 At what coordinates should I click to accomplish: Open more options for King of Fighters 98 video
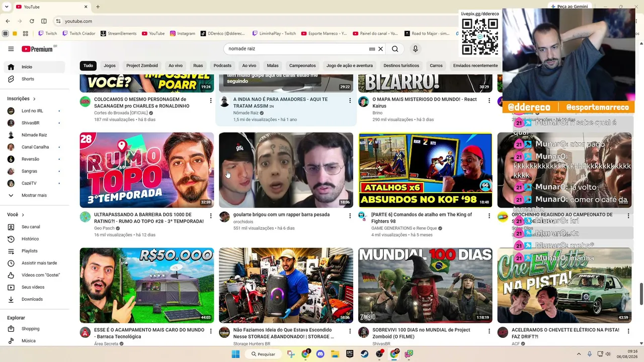tap(489, 216)
